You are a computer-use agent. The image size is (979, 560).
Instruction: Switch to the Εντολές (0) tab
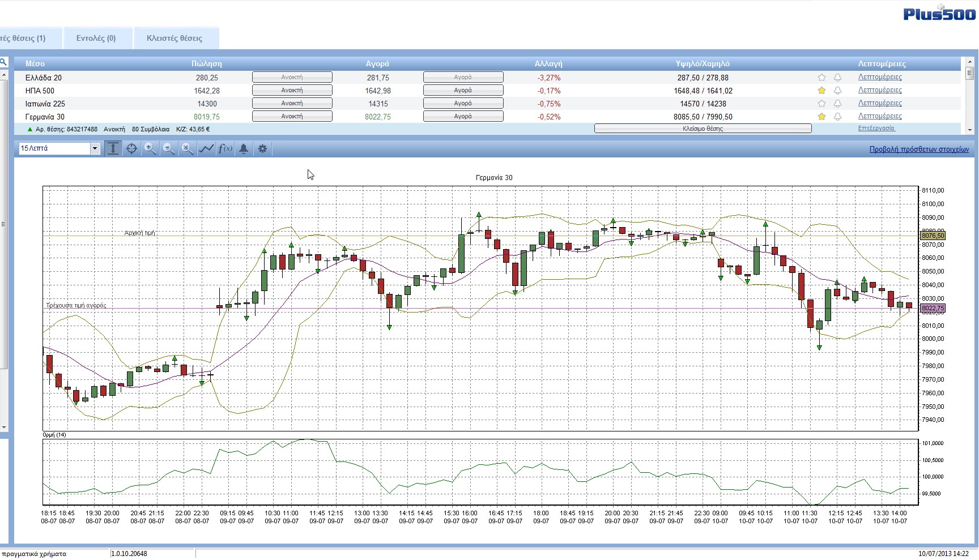96,38
